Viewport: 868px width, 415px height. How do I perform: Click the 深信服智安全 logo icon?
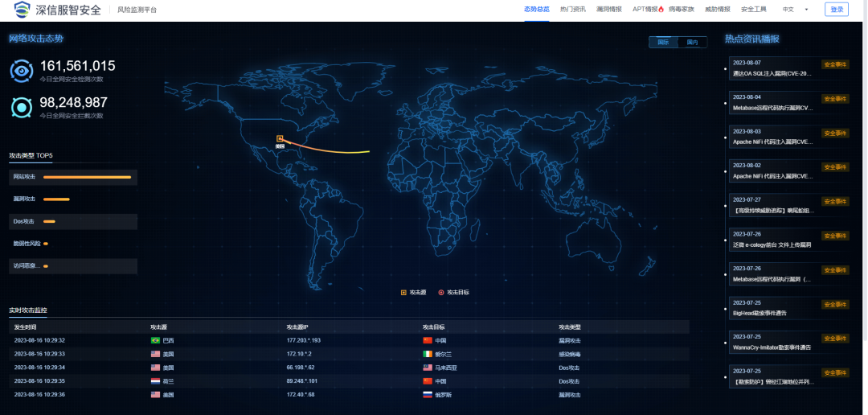coord(23,10)
